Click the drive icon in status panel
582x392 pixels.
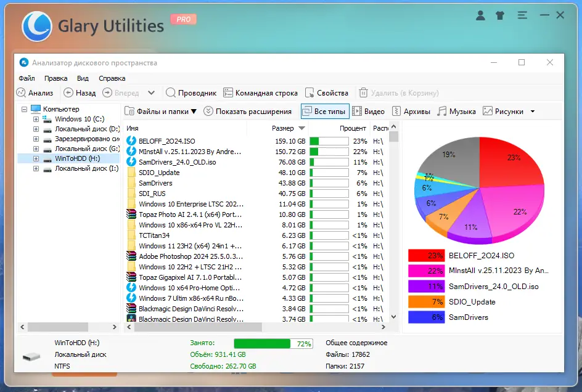(31, 357)
